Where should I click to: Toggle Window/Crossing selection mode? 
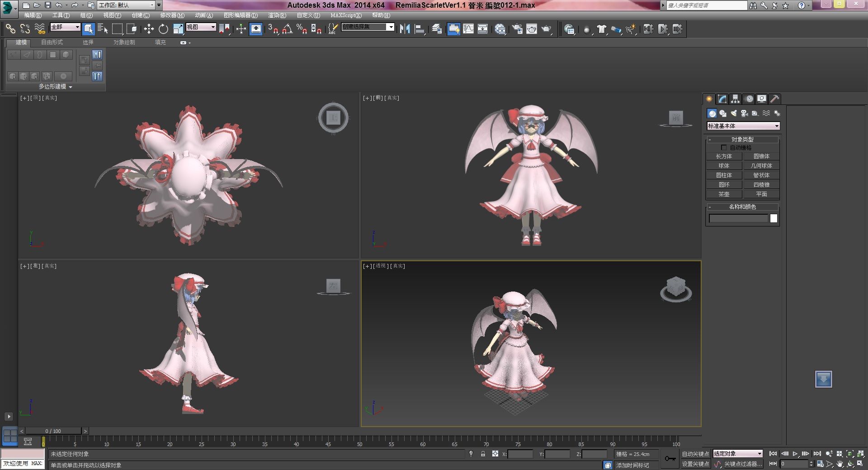coord(132,29)
